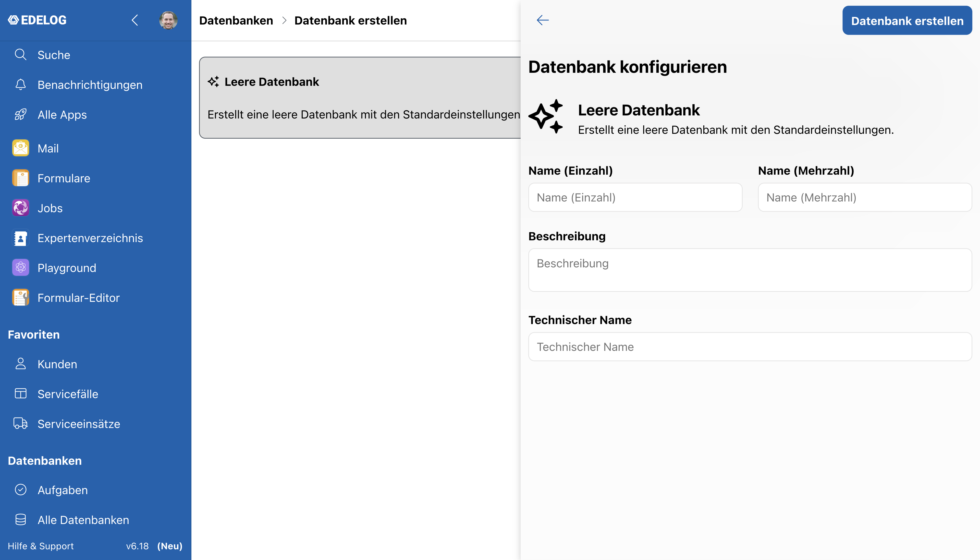Click the Suche magnifier icon

(x=20, y=55)
